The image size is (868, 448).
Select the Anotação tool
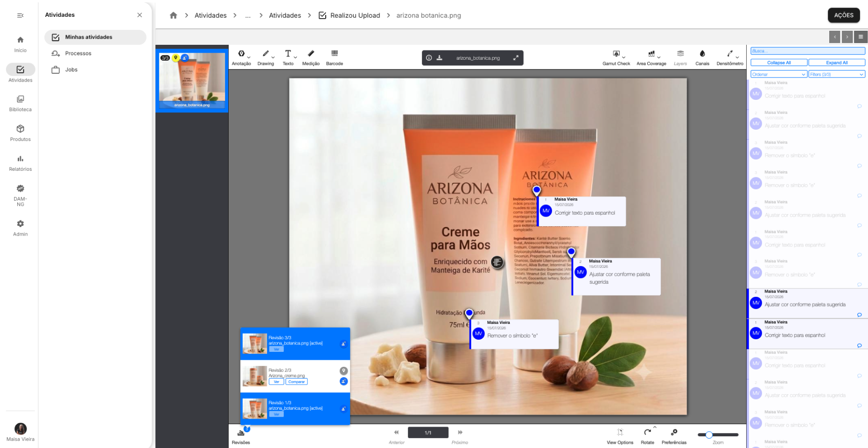tap(241, 57)
